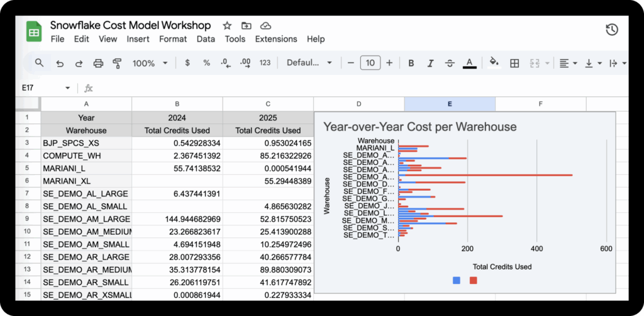
Task: Click the formula bar input
Action: (362, 88)
